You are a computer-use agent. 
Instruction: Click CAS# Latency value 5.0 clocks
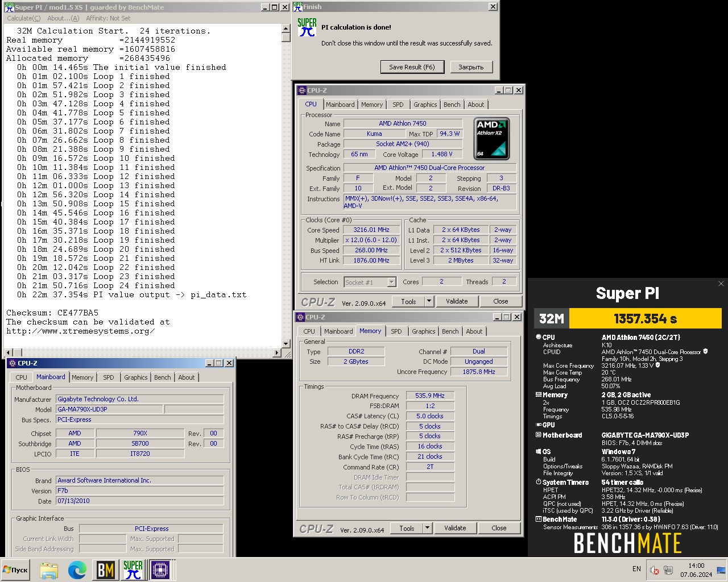[x=430, y=416]
